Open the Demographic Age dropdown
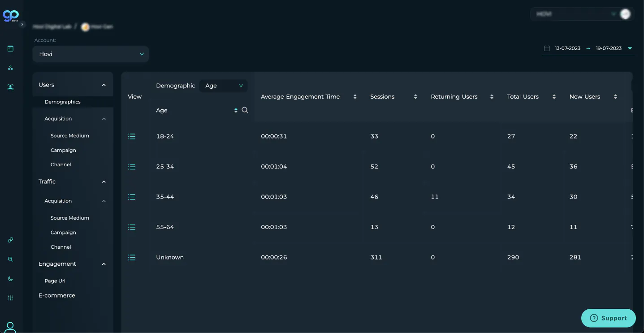 coord(223,86)
